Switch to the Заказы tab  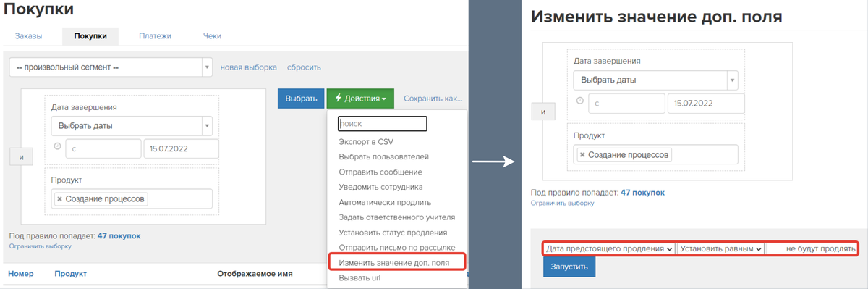click(x=28, y=35)
